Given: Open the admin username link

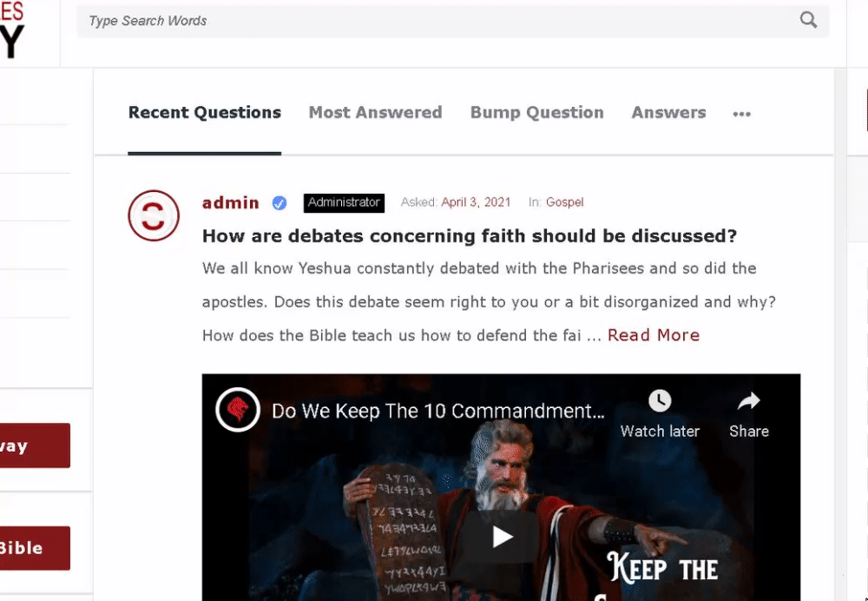Looking at the screenshot, I should [x=231, y=202].
